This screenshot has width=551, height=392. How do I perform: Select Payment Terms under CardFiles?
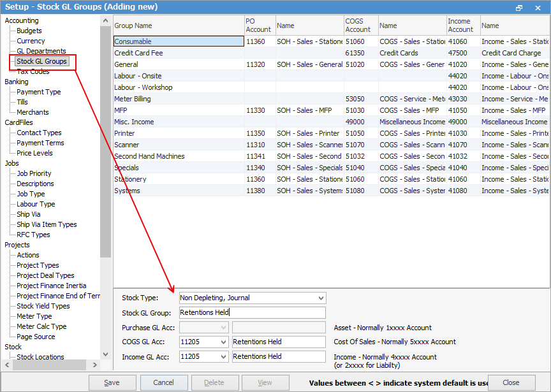point(40,143)
